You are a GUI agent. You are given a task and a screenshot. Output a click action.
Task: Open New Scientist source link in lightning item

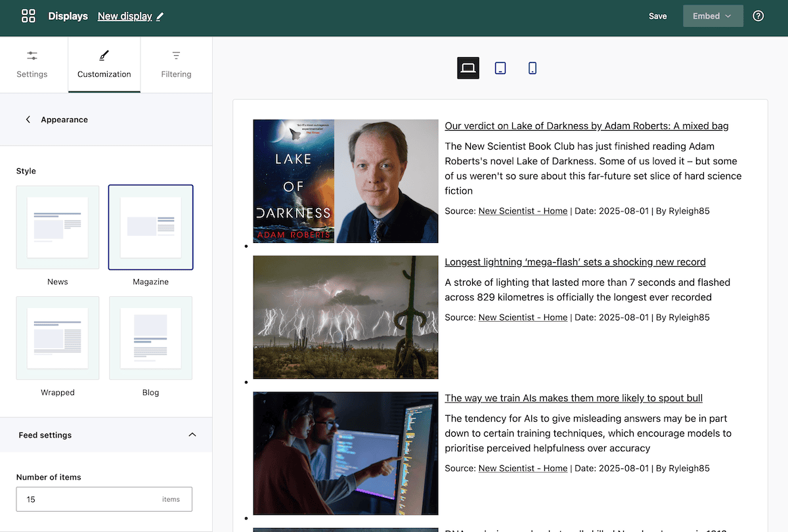point(523,318)
